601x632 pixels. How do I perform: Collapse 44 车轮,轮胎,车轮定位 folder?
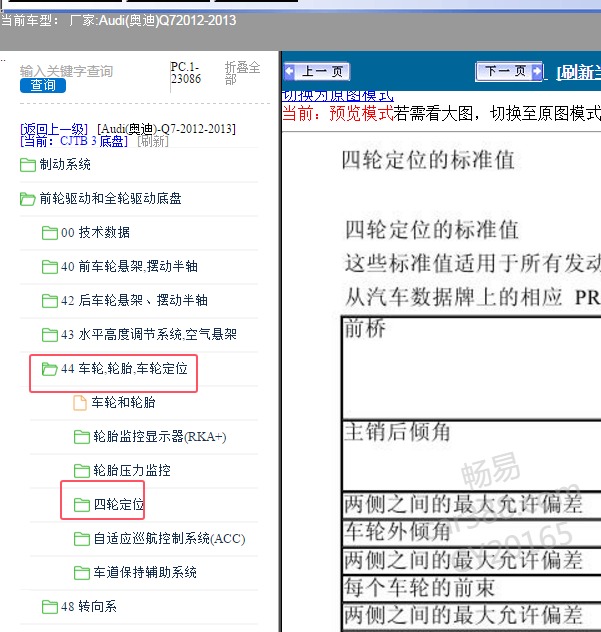tap(124, 368)
